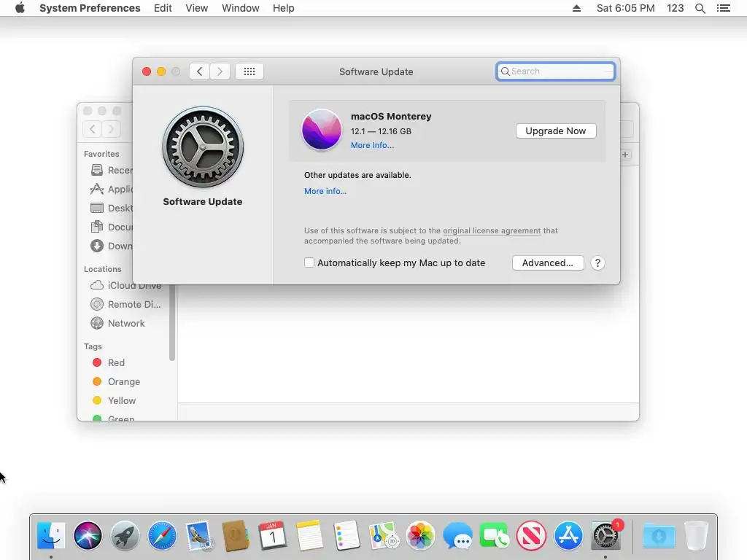Viewport: 747px width, 560px height.
Task: Open the Edit menu
Action: (163, 8)
